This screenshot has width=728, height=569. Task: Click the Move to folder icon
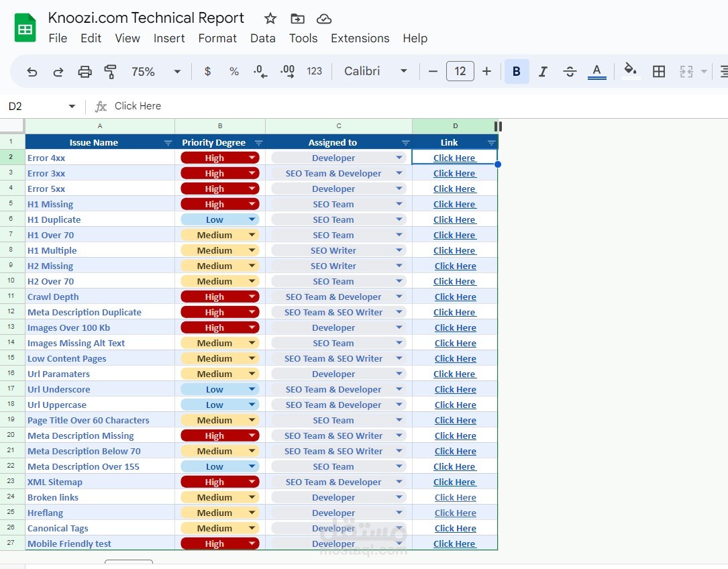(298, 19)
